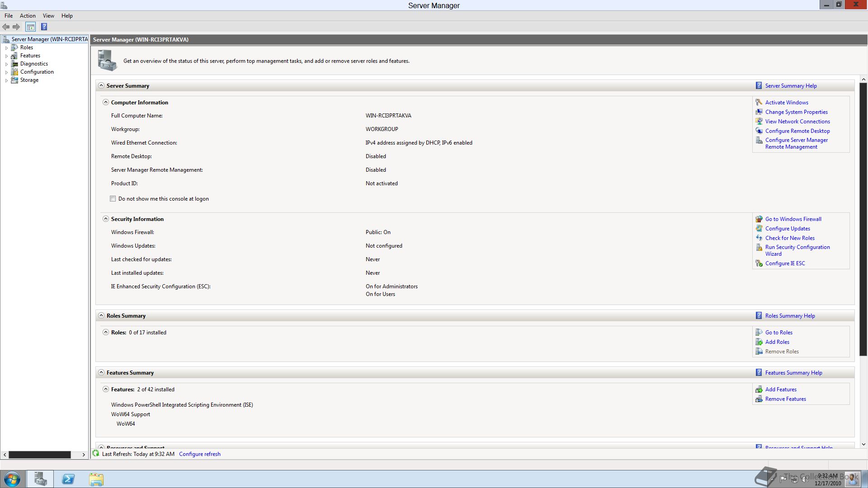
Task: Open Features Summary Help link
Action: [x=793, y=373]
